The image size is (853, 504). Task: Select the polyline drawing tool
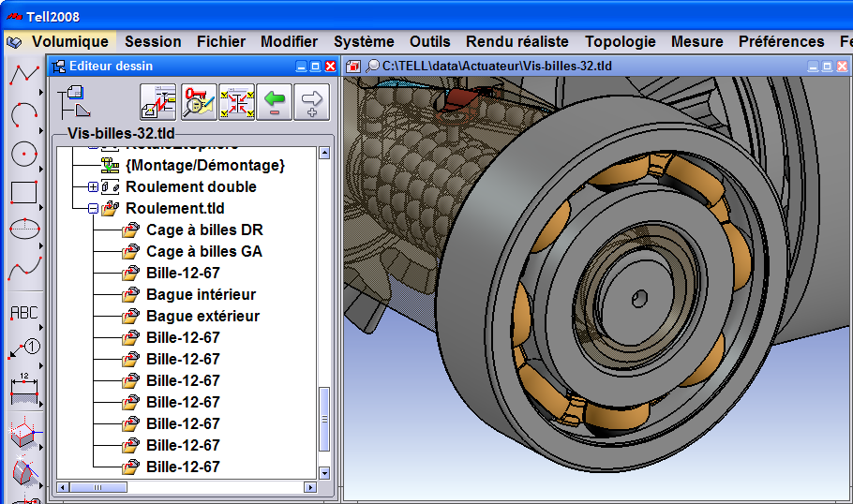click(x=24, y=79)
